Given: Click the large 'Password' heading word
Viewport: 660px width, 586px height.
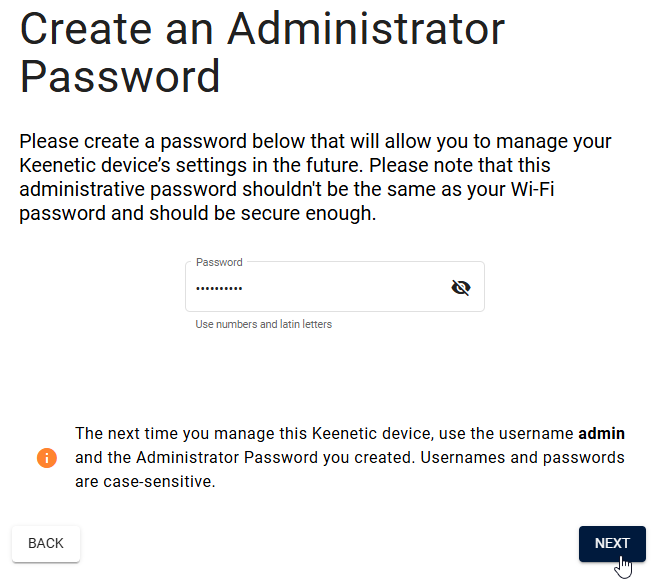Looking at the screenshot, I should tap(120, 76).
